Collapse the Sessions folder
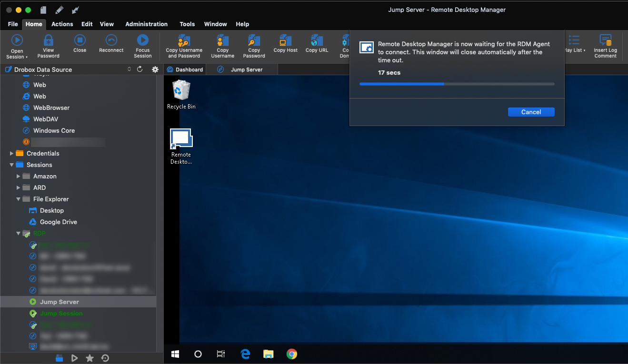Image resolution: width=628 pixels, height=364 pixels. [x=12, y=165]
